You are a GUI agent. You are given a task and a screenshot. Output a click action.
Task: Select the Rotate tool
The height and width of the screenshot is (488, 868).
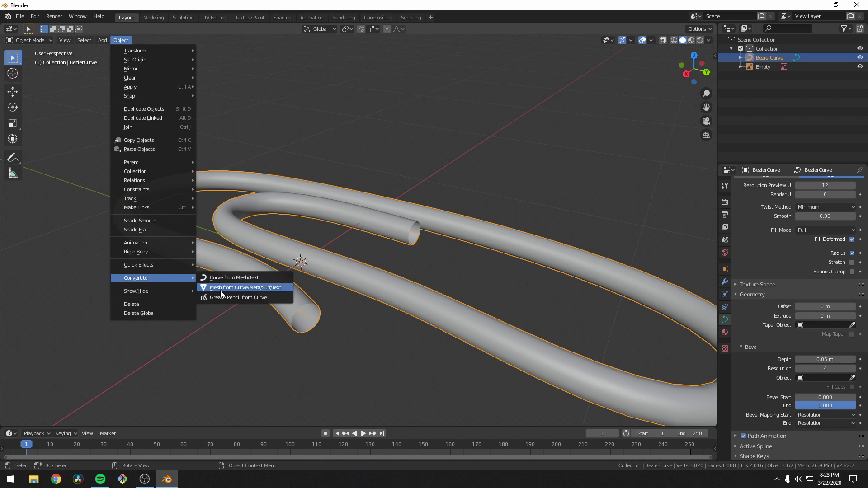coord(12,108)
